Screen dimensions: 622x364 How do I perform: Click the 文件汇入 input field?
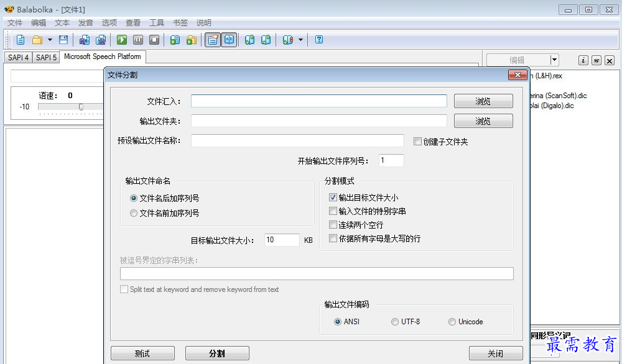pos(319,101)
